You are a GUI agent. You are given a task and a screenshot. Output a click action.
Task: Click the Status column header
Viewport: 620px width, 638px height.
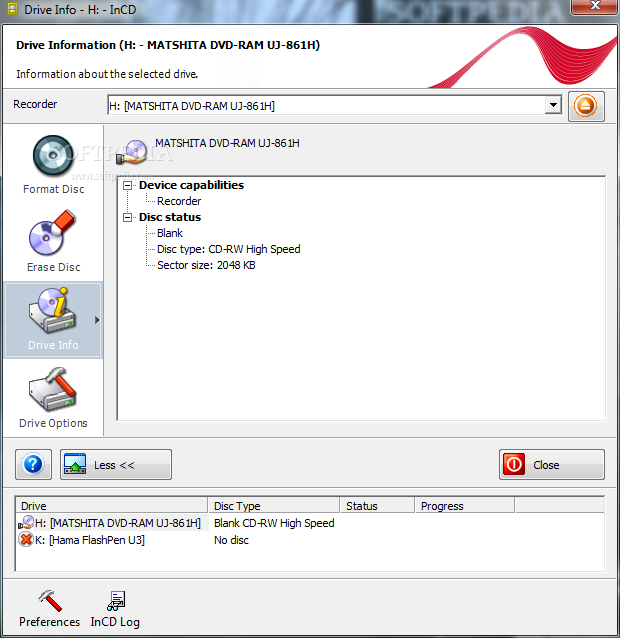(377, 506)
